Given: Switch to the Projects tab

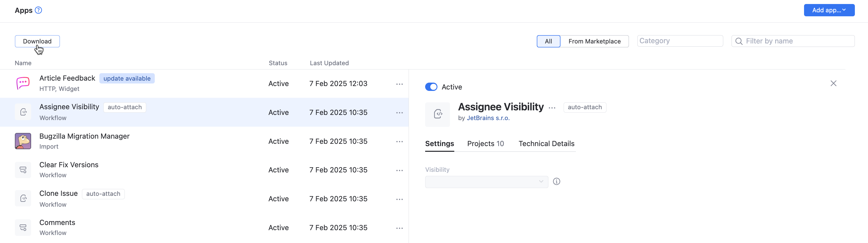Looking at the screenshot, I should coord(485,144).
